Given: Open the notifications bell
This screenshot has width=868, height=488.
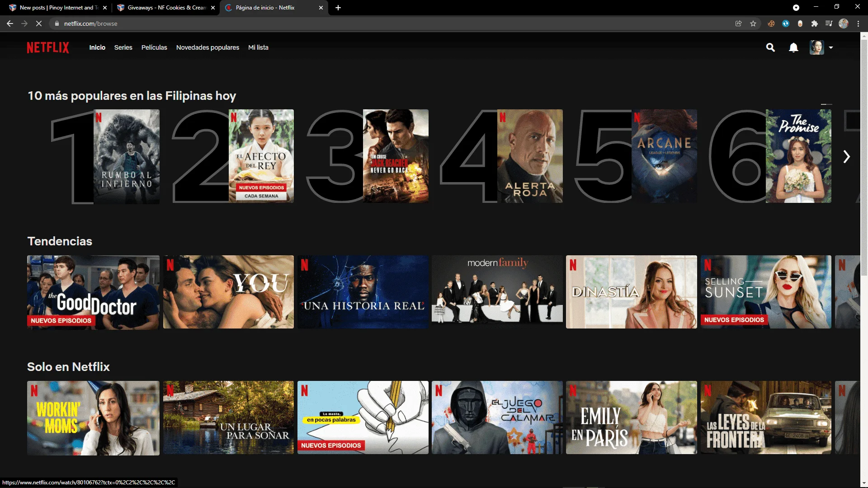Looking at the screenshot, I should point(793,47).
